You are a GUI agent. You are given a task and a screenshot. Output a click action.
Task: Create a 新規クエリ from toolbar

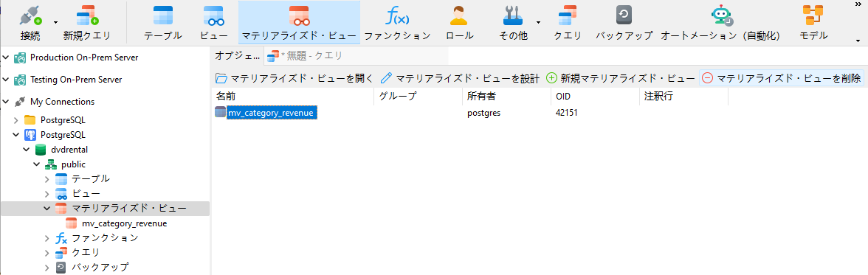pos(86,22)
